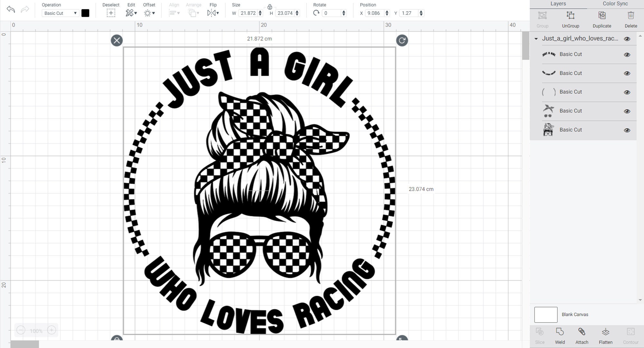Open the Operation dropdown showing Basic Cut
Viewport: 644px width, 348px height.
pos(60,13)
